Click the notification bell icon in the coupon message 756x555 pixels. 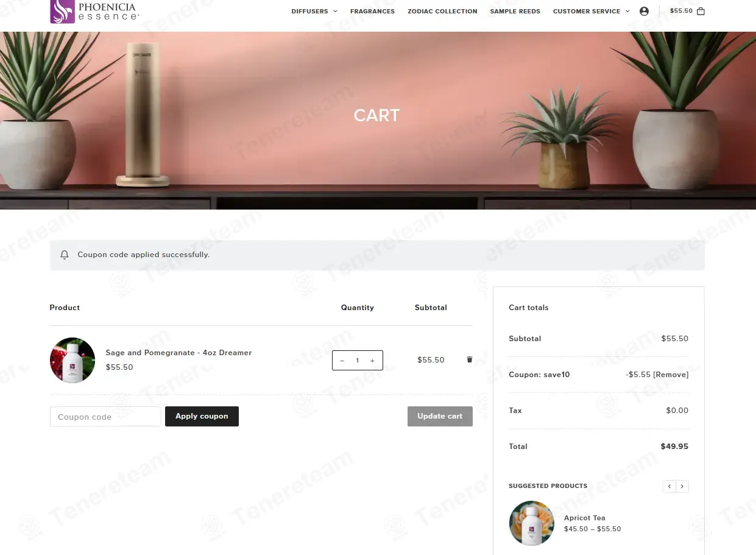pos(65,255)
